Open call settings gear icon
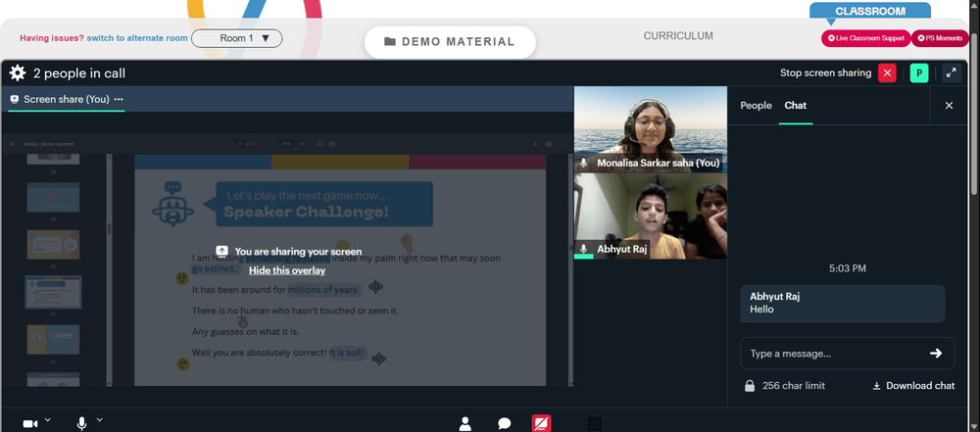 (x=18, y=73)
